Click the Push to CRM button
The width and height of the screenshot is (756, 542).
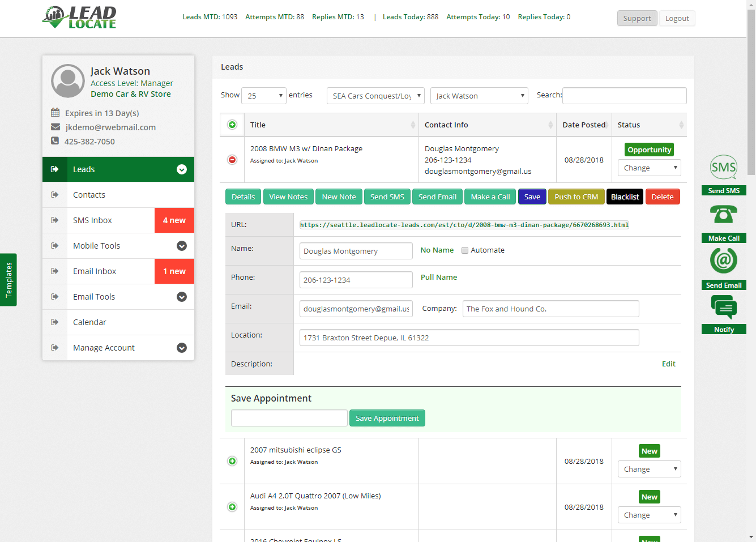click(x=576, y=197)
